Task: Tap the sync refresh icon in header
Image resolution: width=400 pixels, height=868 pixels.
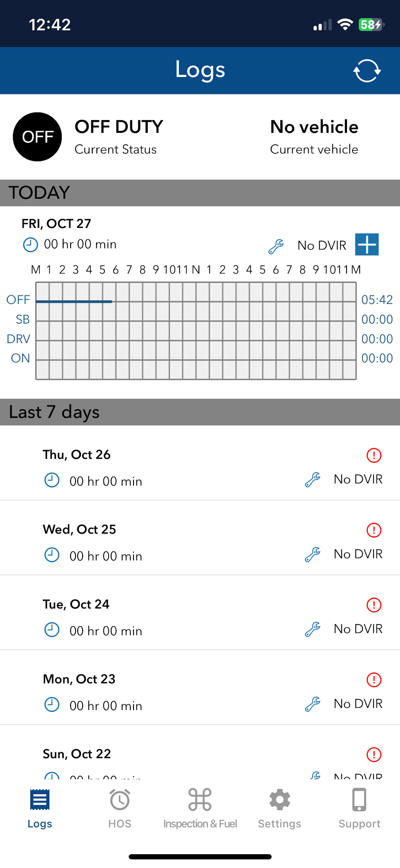Action: pos(367,71)
